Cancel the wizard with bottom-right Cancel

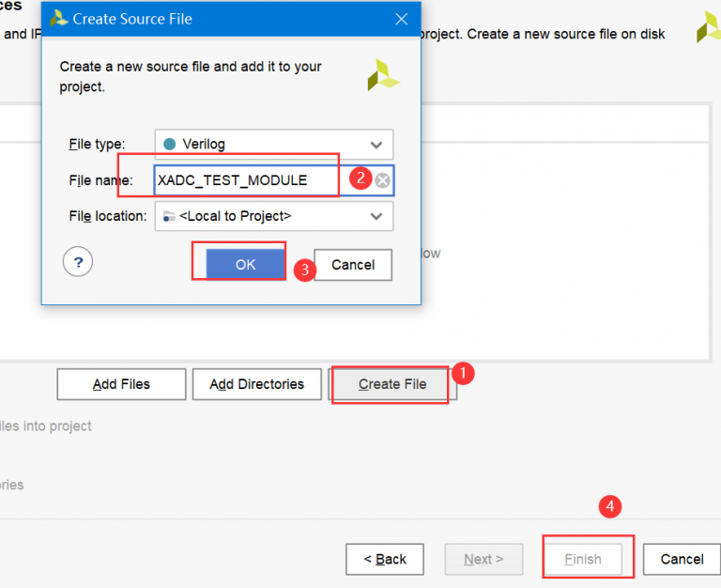[x=682, y=559]
